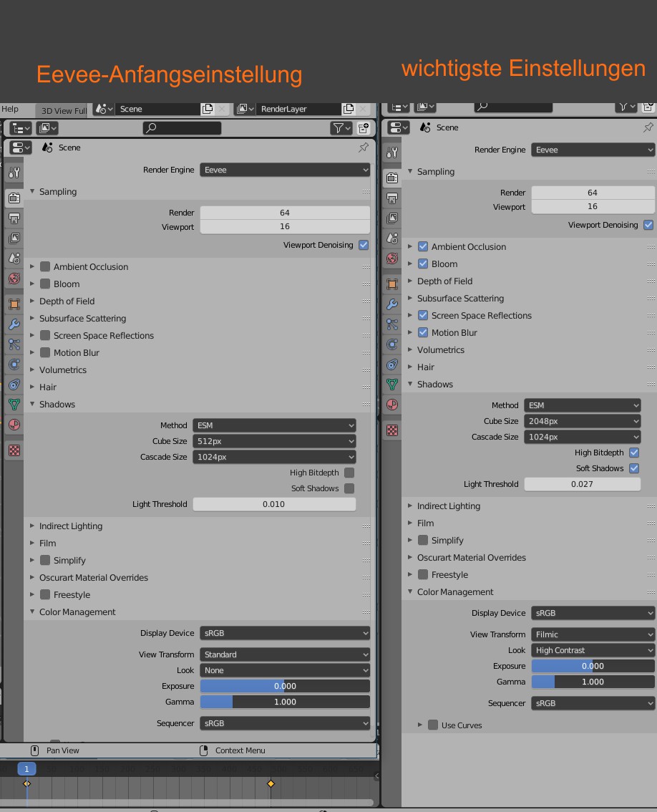
Task: Click the frame 1 marker in timeline
Action: click(26, 769)
